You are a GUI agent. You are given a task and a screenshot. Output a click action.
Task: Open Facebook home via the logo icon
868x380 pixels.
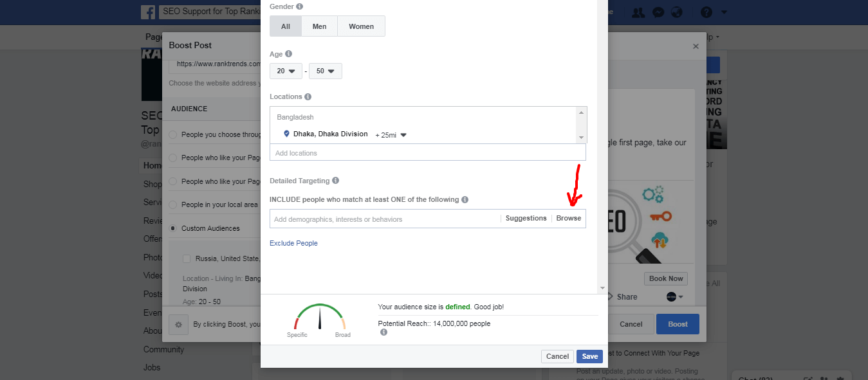click(x=149, y=12)
